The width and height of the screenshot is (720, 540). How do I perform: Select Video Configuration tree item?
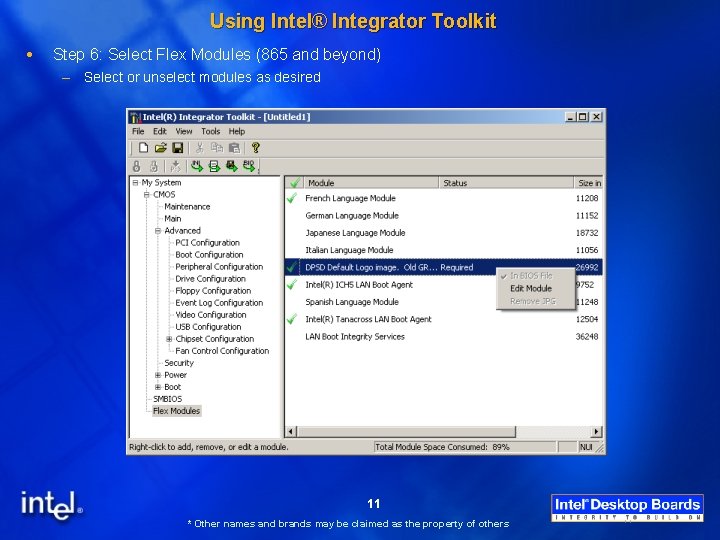(211, 315)
